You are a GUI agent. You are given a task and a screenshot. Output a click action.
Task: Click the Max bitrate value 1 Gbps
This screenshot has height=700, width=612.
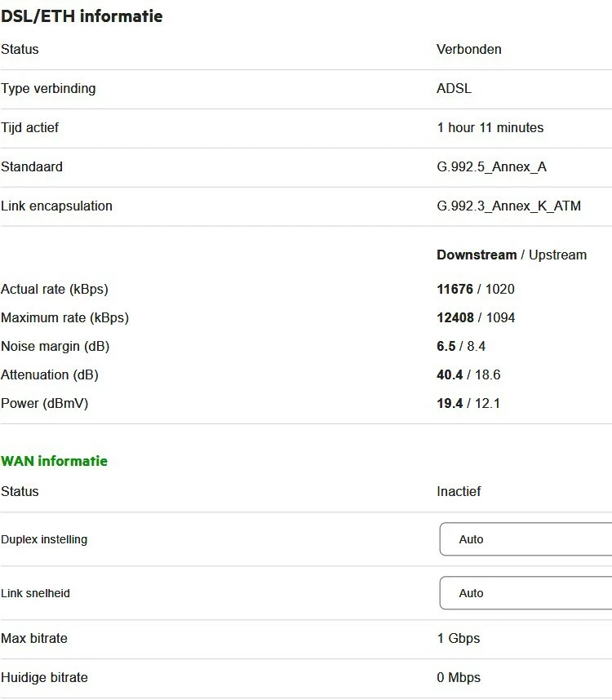[459, 638]
